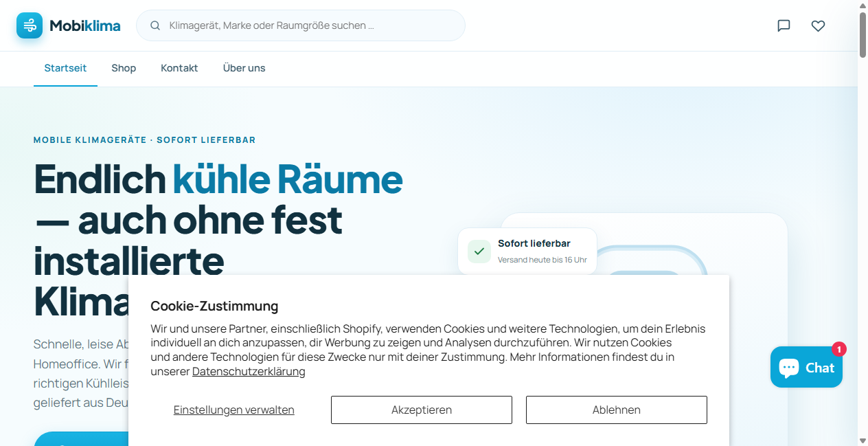Click the text Sofort lieferbar
Image resolution: width=868 pixels, height=446 pixels.
pos(534,243)
